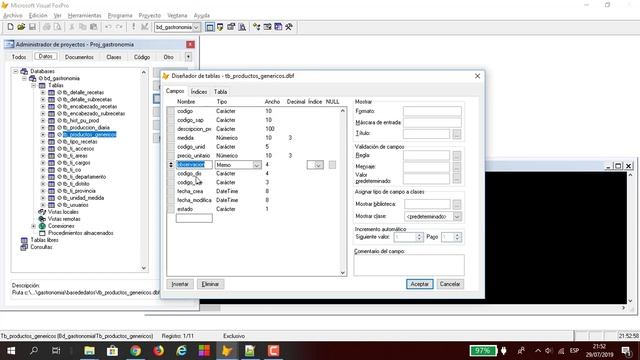Click the row mover handle for observacion
Screen dimensions: 640x360
click(x=171, y=165)
